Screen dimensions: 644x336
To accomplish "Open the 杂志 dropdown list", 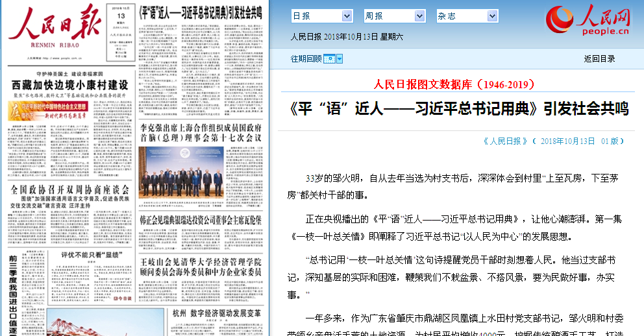I will tap(467, 16).
